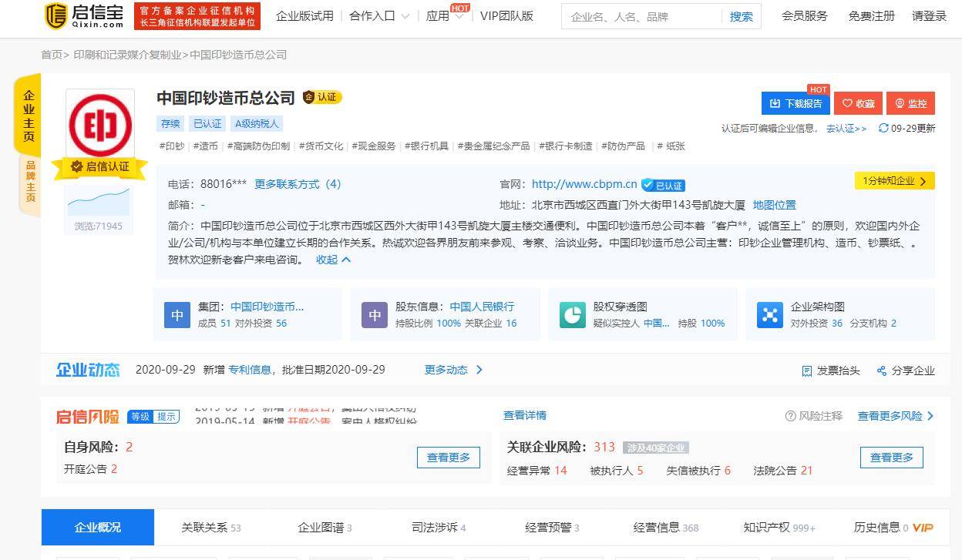
Task: Open the 企业架构图 icon
Action: pyautogui.click(x=769, y=314)
